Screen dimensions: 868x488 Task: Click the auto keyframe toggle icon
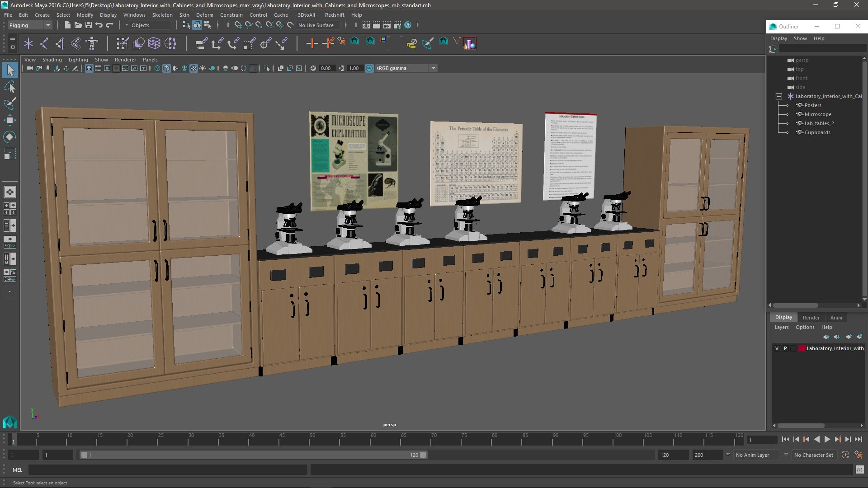point(845,455)
